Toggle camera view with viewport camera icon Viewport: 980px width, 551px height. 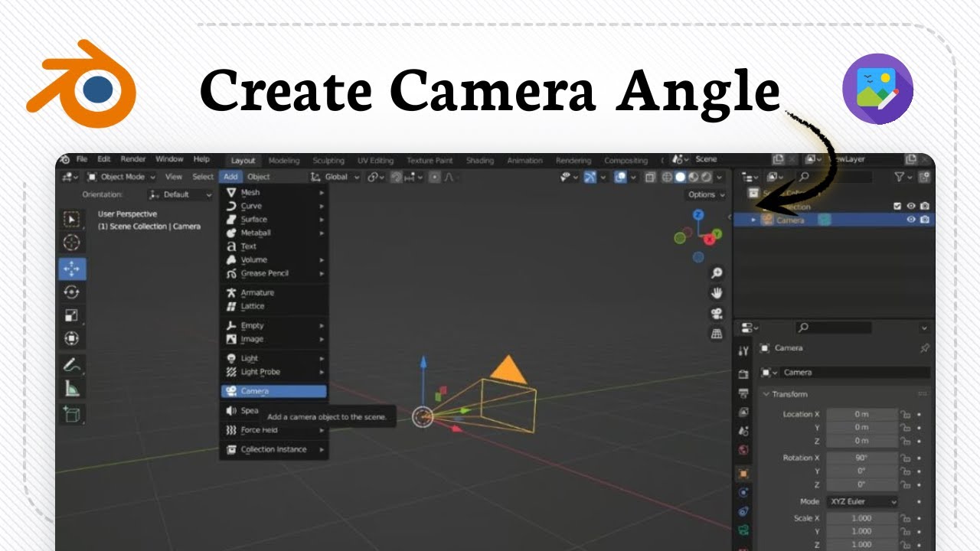tap(717, 314)
